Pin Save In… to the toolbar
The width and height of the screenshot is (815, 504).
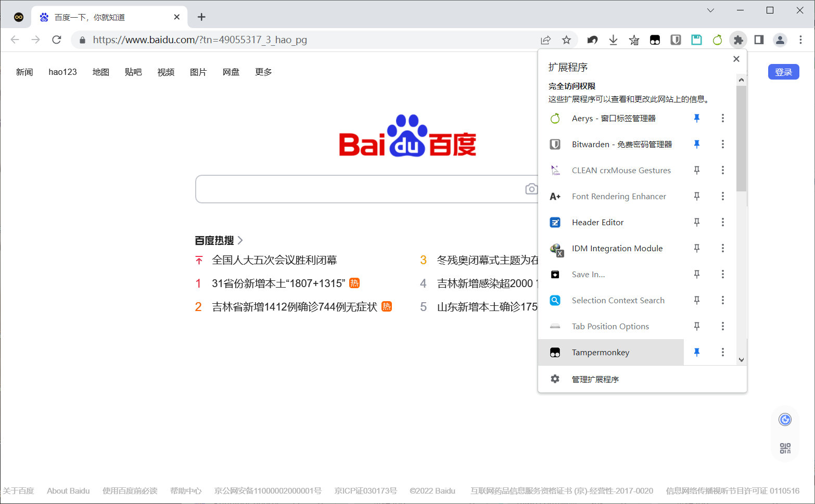[697, 275]
